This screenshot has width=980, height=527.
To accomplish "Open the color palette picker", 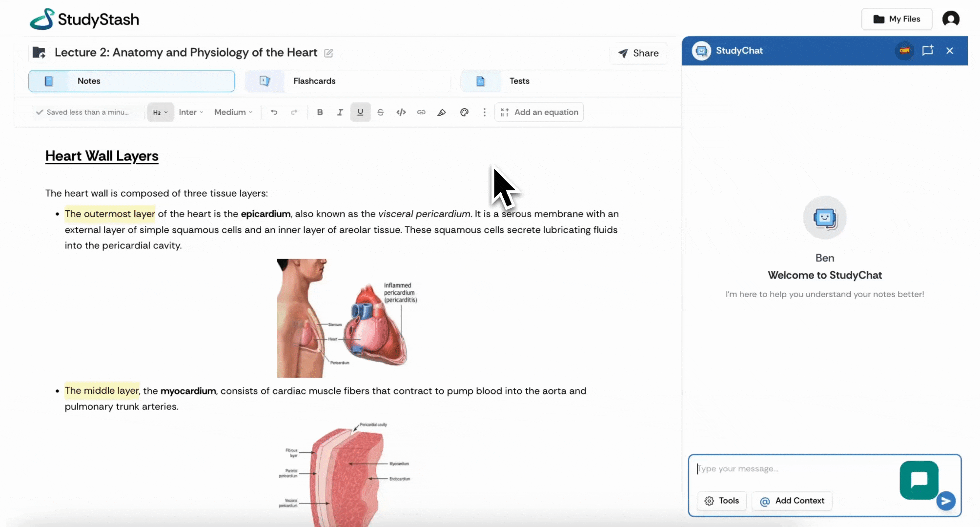I will pyautogui.click(x=464, y=112).
